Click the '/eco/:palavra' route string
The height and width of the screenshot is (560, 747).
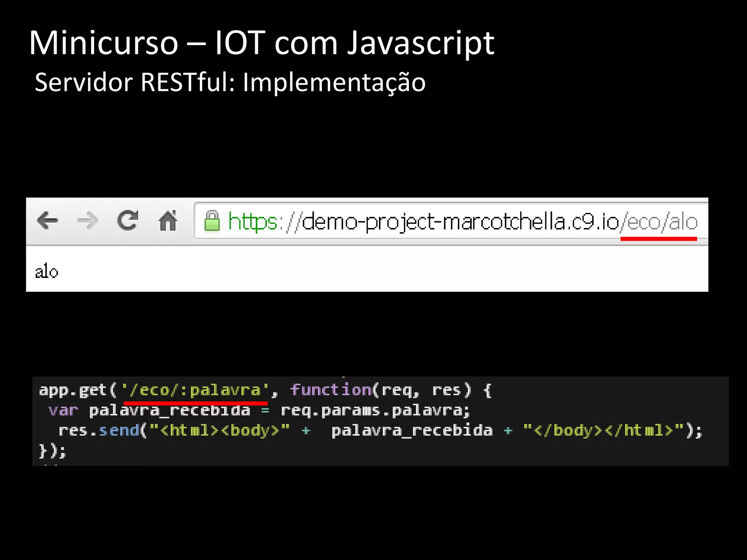(x=195, y=390)
